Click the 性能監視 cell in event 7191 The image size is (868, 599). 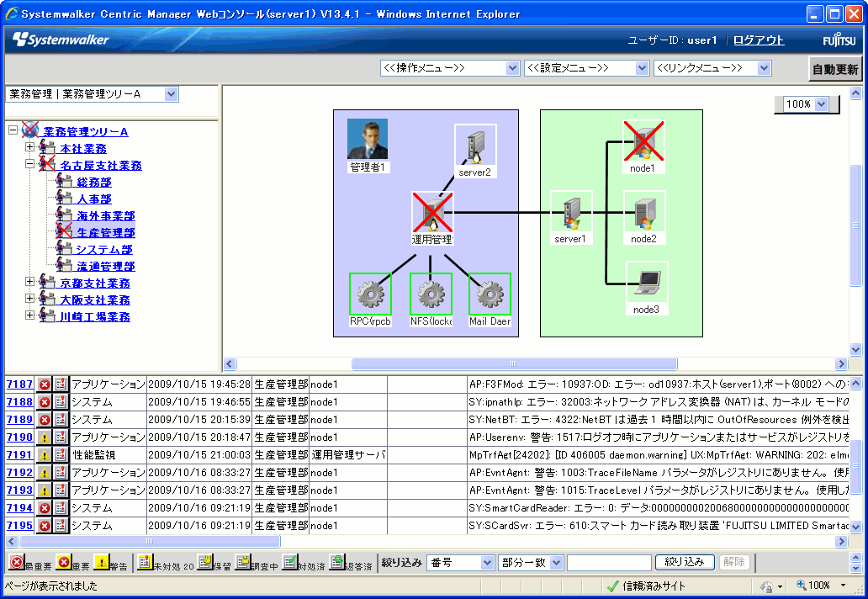pos(108,455)
